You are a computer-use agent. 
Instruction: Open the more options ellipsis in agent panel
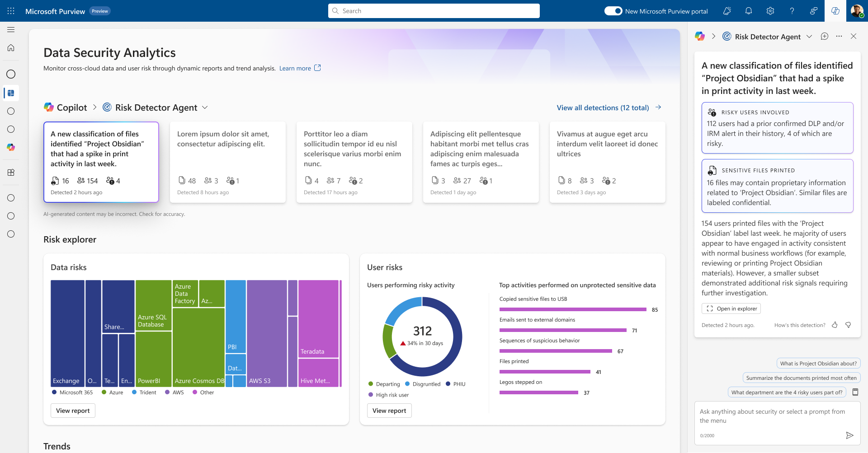click(x=839, y=37)
